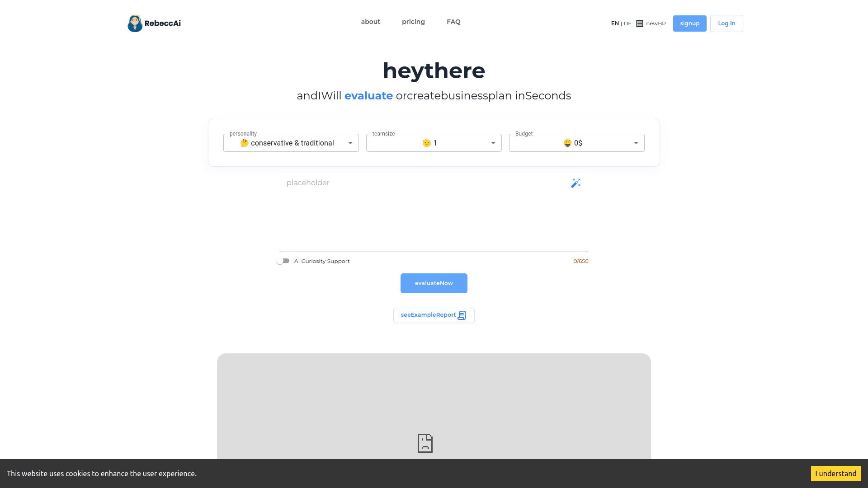
Task: Dismiss cookie banner with I understand
Action: coord(835,474)
